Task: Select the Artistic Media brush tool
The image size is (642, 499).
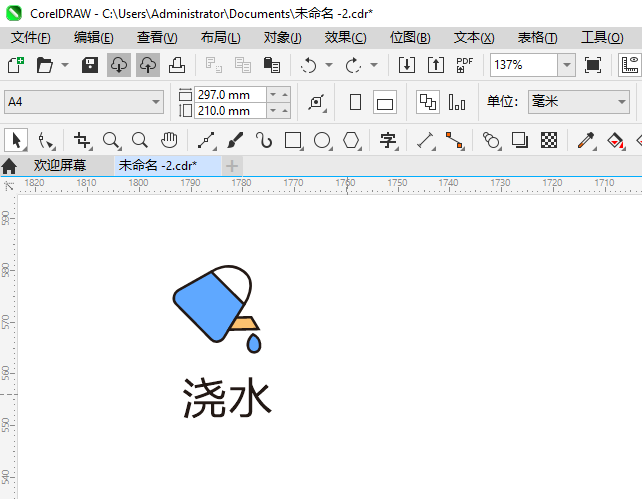Action: click(x=235, y=140)
